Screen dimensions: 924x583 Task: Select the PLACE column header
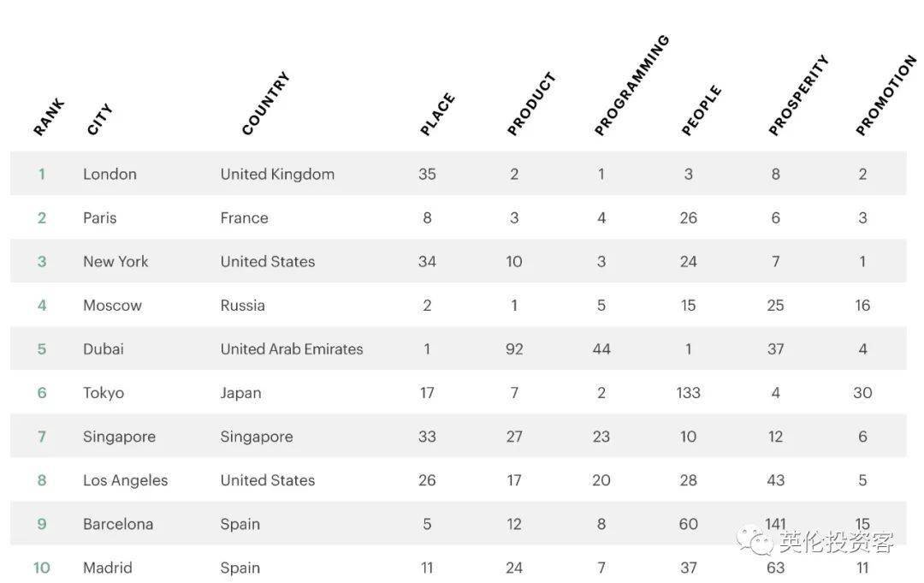[437, 115]
